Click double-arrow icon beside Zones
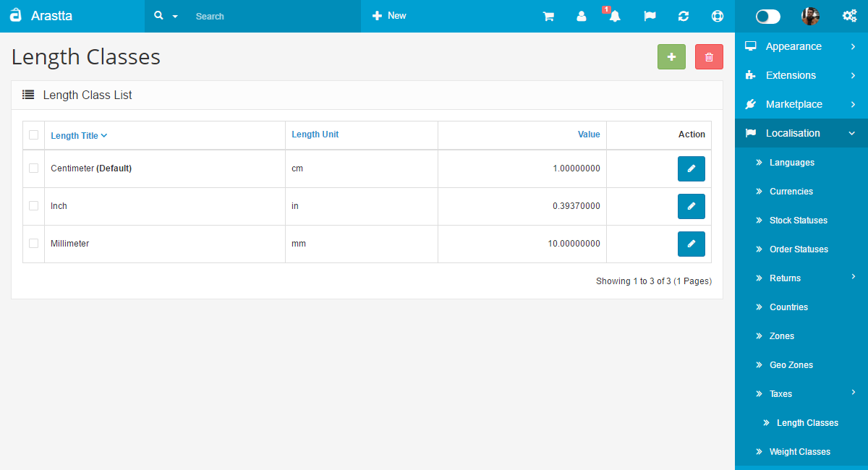The width and height of the screenshot is (868, 470). coord(759,336)
